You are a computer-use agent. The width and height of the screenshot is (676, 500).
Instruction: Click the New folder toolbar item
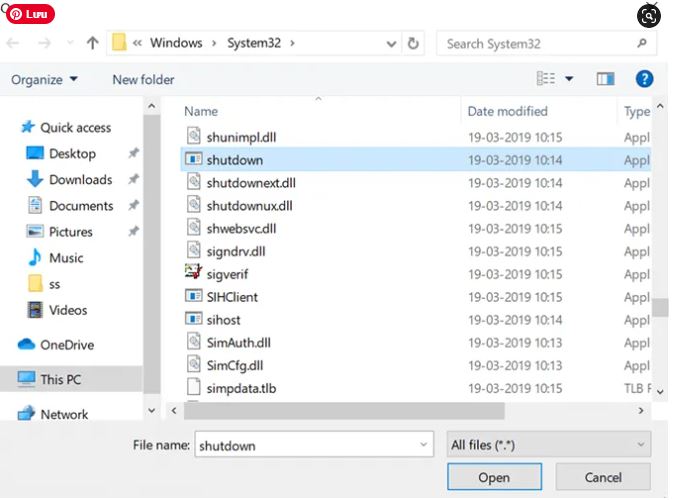[143, 80]
